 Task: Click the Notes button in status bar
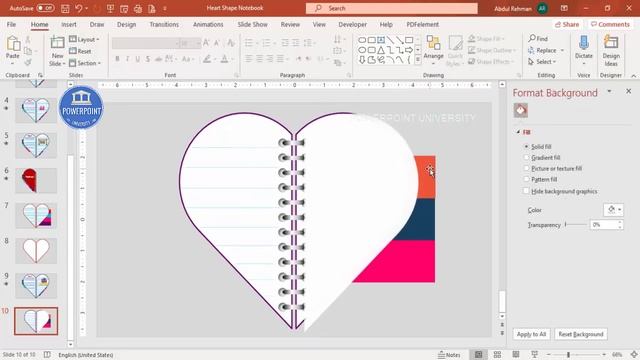pos(449,355)
